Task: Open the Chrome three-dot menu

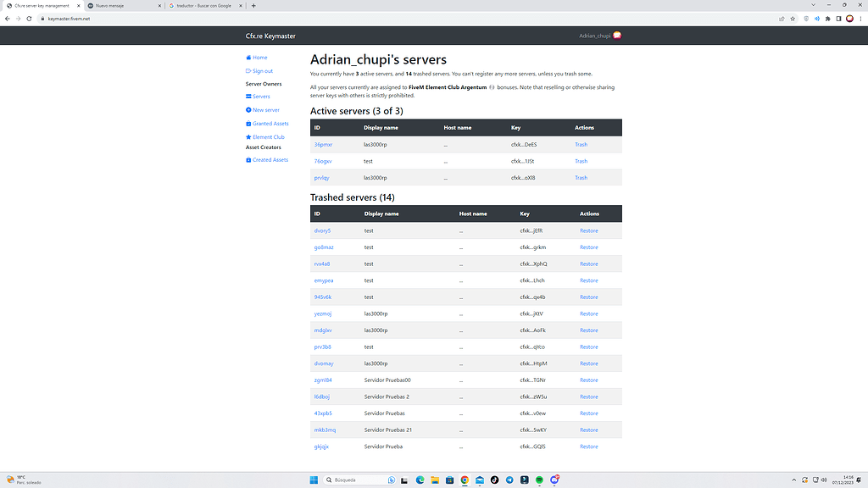Action: coord(860,18)
